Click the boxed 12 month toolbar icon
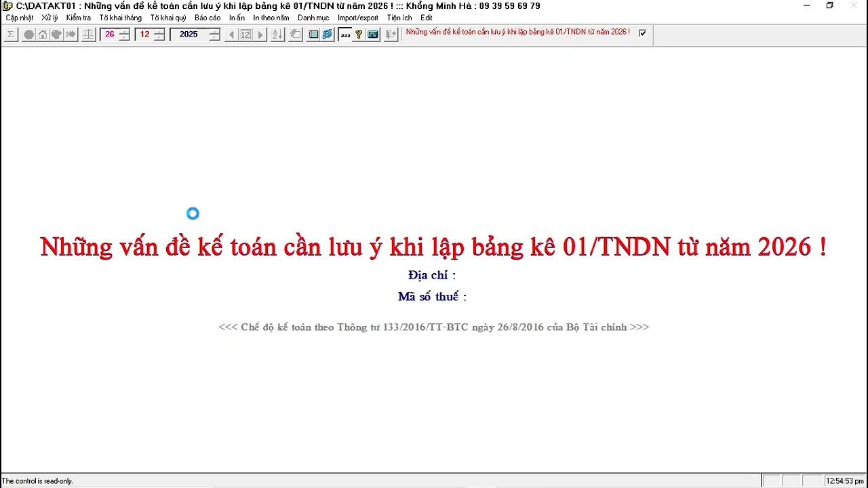The image size is (868, 488). tap(245, 35)
